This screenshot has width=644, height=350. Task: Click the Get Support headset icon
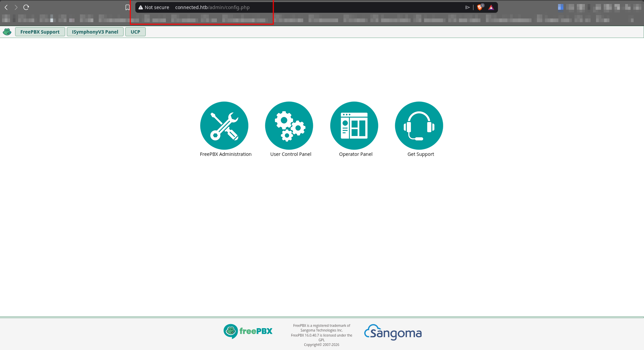tap(419, 126)
